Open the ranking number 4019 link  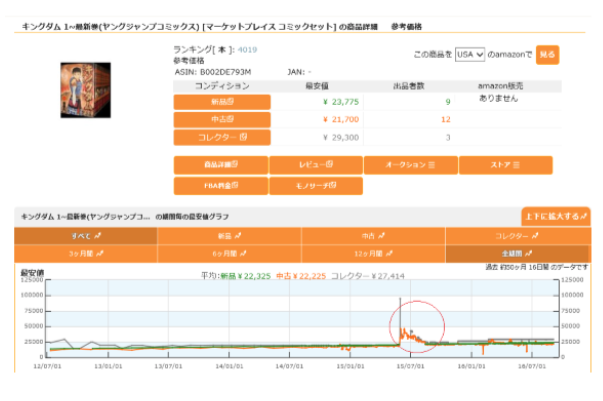point(247,49)
